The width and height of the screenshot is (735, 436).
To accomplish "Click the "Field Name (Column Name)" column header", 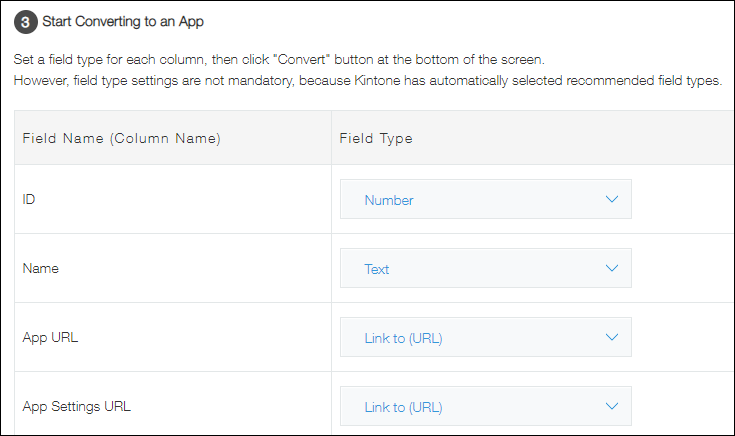I will [x=121, y=138].
